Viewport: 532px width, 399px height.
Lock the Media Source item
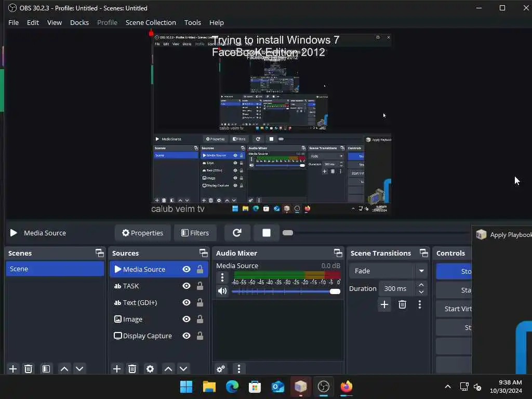click(200, 269)
